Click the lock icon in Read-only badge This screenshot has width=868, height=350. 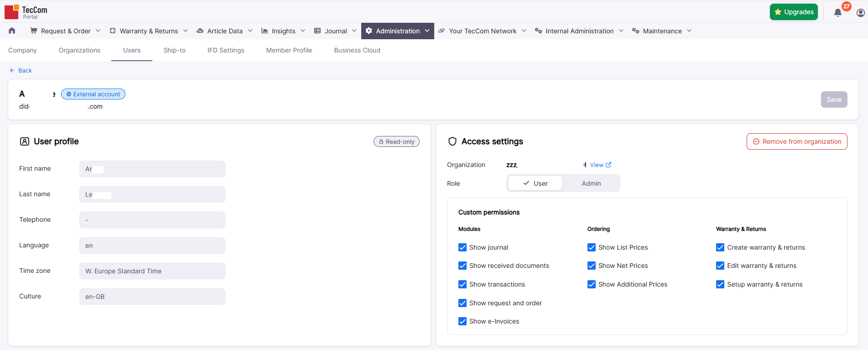[381, 141]
